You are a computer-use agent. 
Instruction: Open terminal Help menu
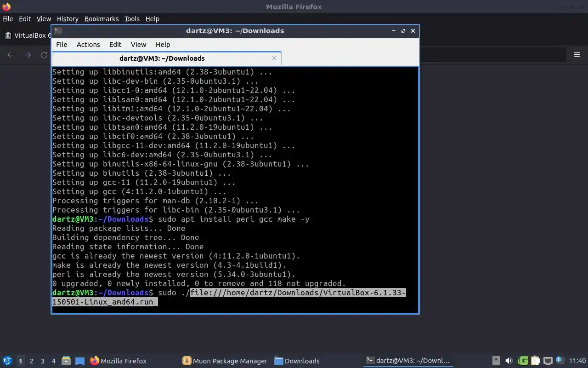pyautogui.click(x=163, y=45)
